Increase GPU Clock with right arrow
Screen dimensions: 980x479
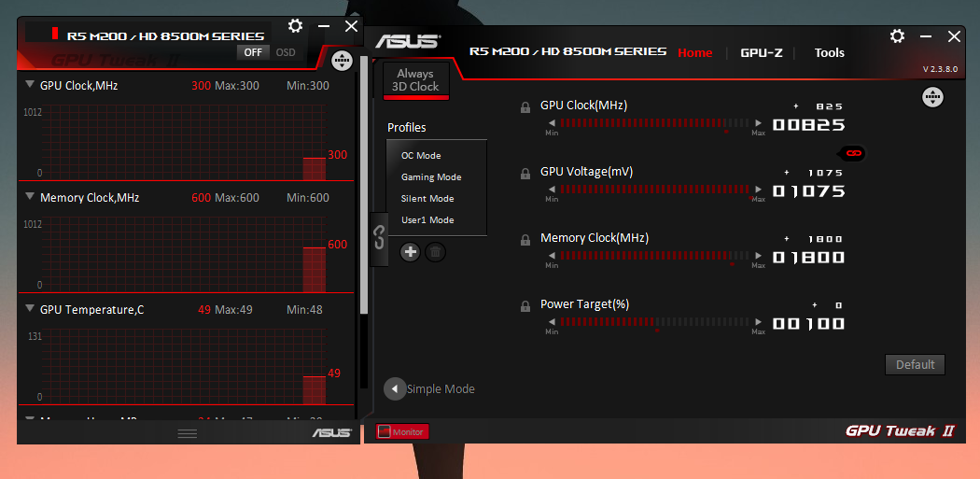[758, 123]
